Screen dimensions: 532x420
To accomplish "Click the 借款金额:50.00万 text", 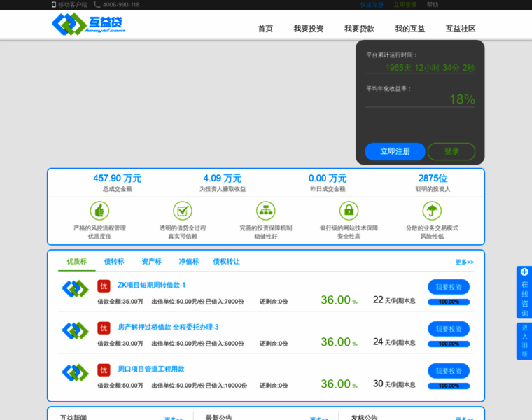I will (120, 386).
